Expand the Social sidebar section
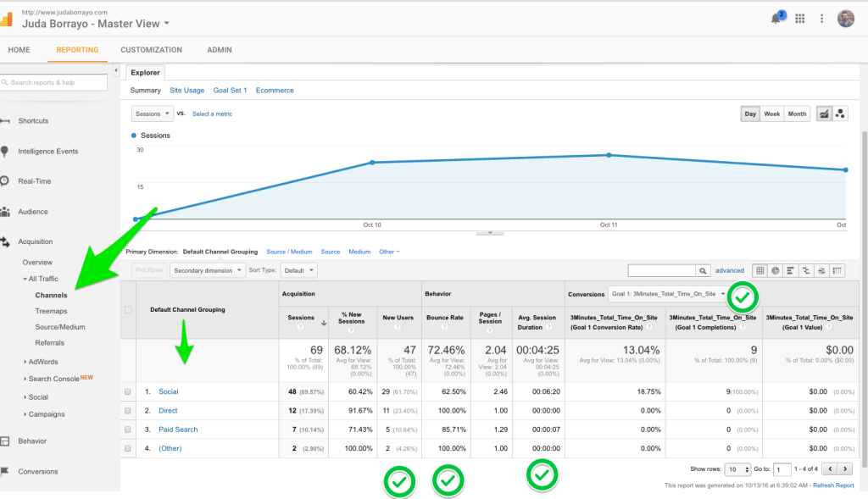The height and width of the screenshot is (499, 868). 25,397
